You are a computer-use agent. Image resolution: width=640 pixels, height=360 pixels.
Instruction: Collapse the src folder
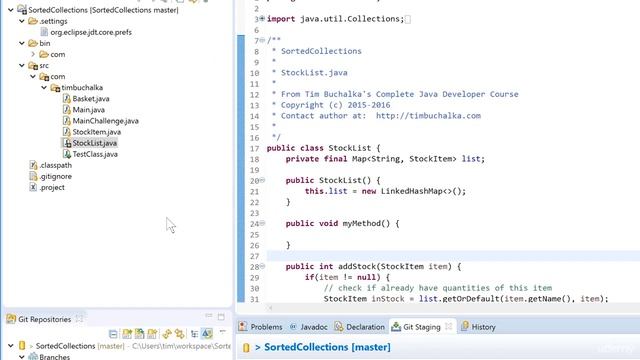tap(22, 65)
